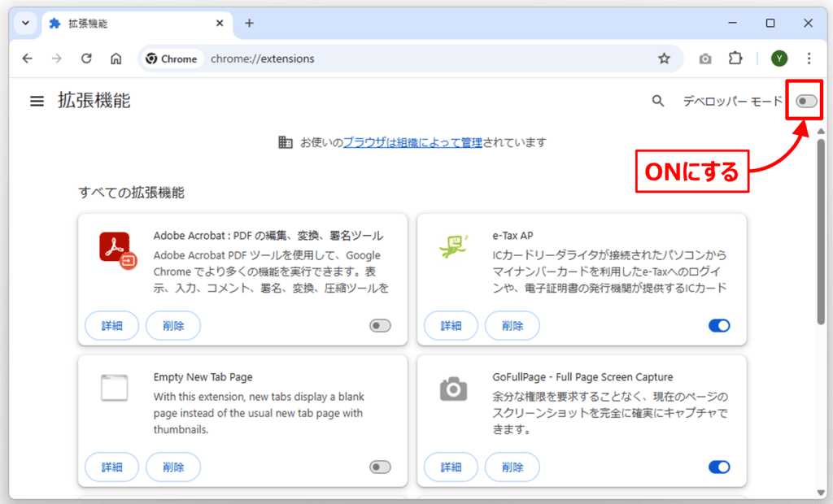Bookmark the page with the star icon

pos(665,59)
